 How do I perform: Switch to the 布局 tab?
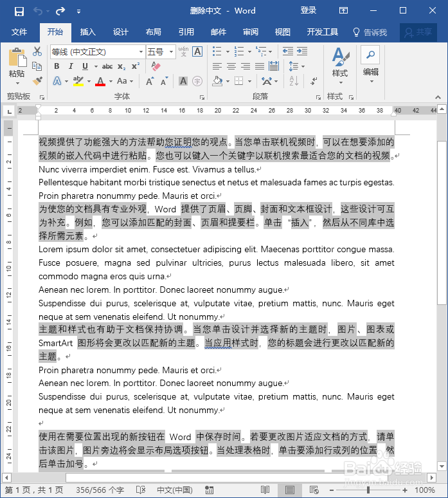153,32
